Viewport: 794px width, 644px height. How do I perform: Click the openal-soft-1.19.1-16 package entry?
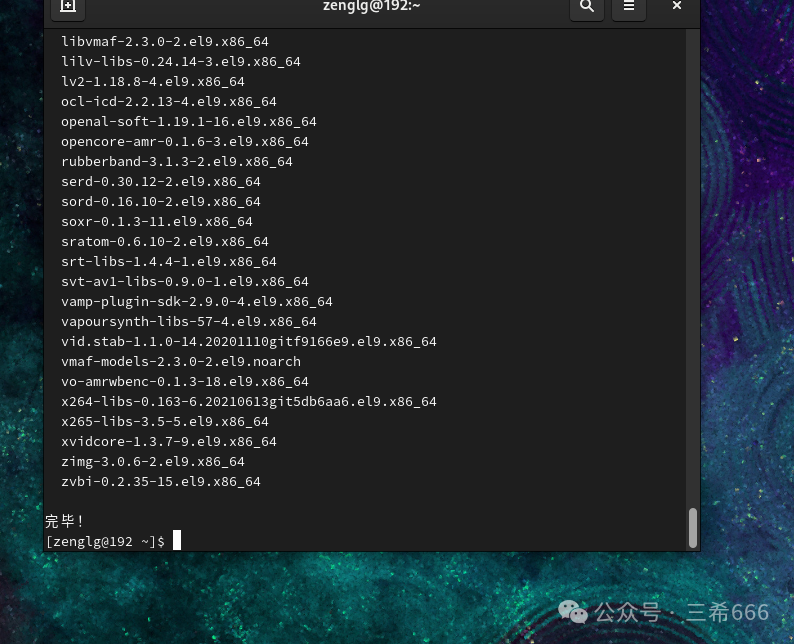click(x=188, y=122)
